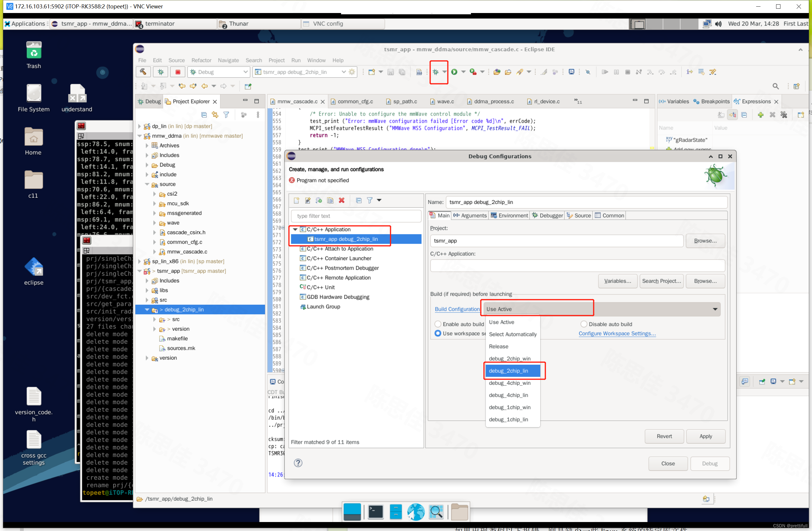Open Configure Workspace Settings... link
This screenshot has width=812, height=531.
(617, 333)
